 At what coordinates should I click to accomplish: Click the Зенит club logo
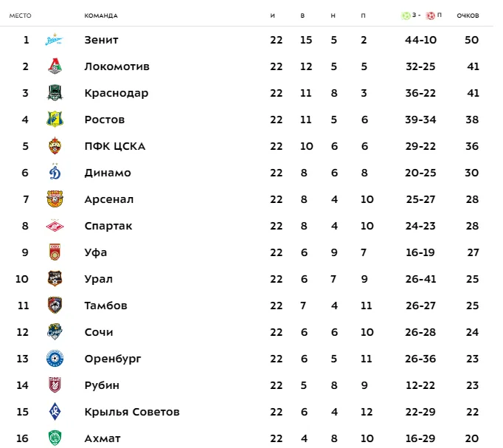55,40
